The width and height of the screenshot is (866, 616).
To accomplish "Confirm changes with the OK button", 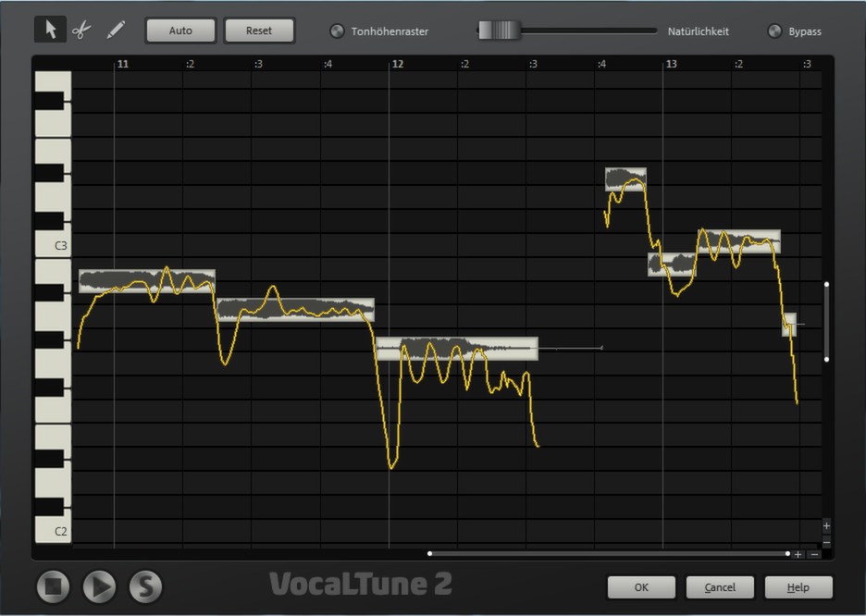I will click(640, 586).
